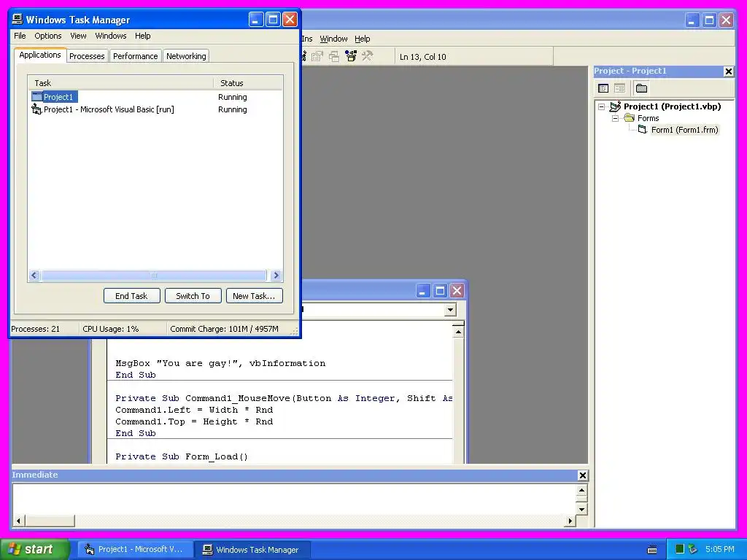Image resolution: width=747 pixels, height=560 pixels.
Task: Click the Start button
Action: coord(35,549)
